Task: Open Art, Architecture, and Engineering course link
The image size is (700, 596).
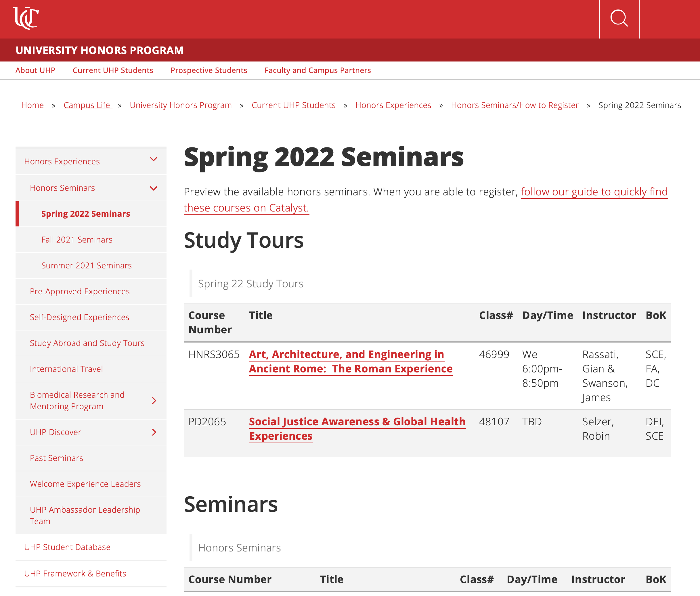Action: 351,362
